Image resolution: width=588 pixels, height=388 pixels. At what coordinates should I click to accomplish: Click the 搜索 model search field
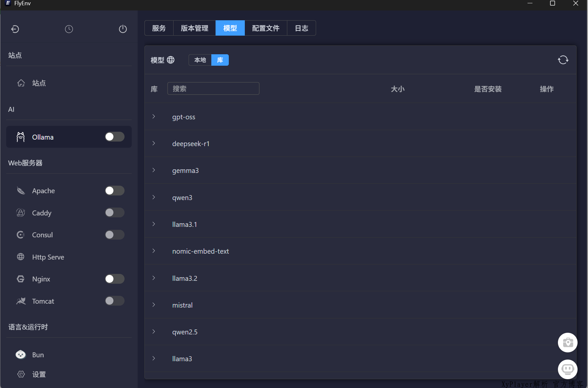[x=213, y=89]
